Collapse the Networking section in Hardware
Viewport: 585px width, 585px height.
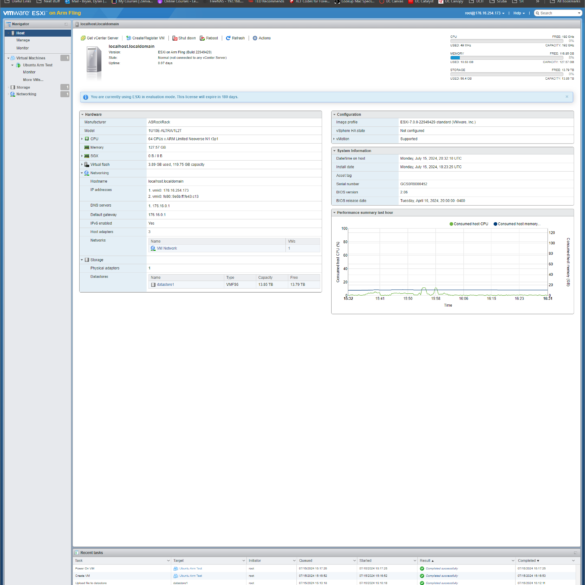(82, 173)
